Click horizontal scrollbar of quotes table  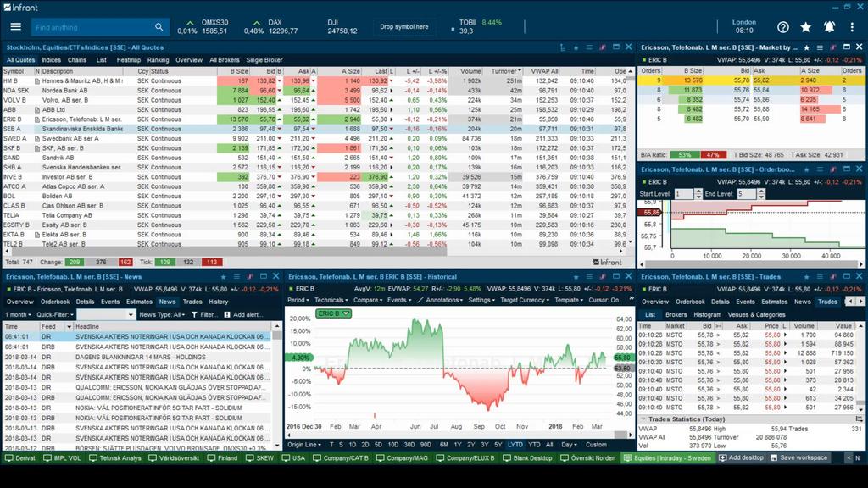[x=227, y=251]
